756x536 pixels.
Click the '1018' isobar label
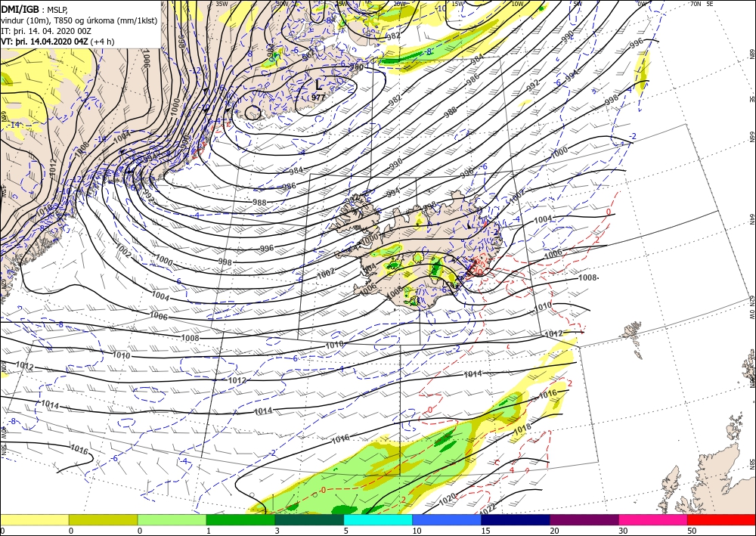(x=522, y=429)
